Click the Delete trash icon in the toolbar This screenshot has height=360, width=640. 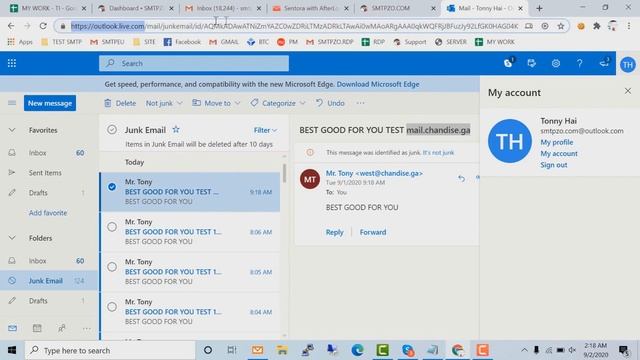[107, 103]
